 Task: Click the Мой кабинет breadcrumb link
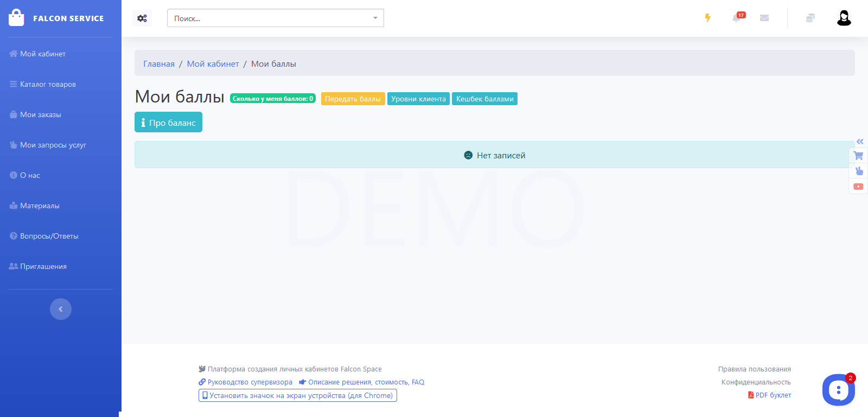[x=213, y=64]
